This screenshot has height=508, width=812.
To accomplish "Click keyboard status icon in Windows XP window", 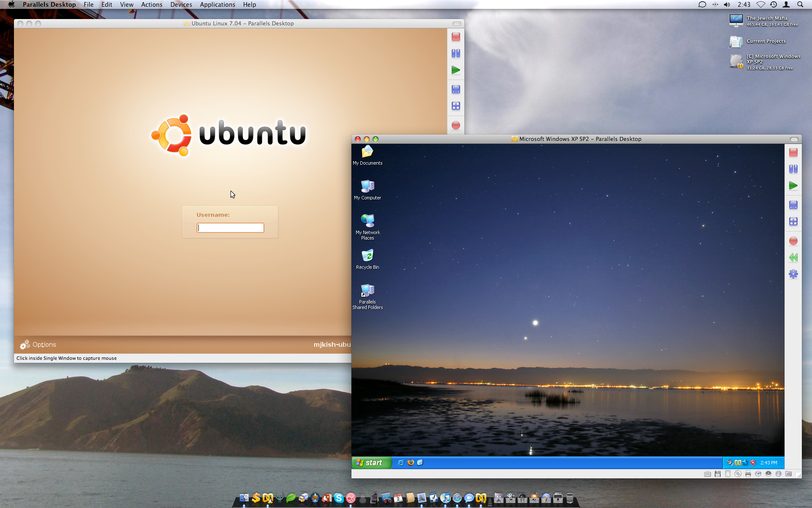I will [707, 474].
